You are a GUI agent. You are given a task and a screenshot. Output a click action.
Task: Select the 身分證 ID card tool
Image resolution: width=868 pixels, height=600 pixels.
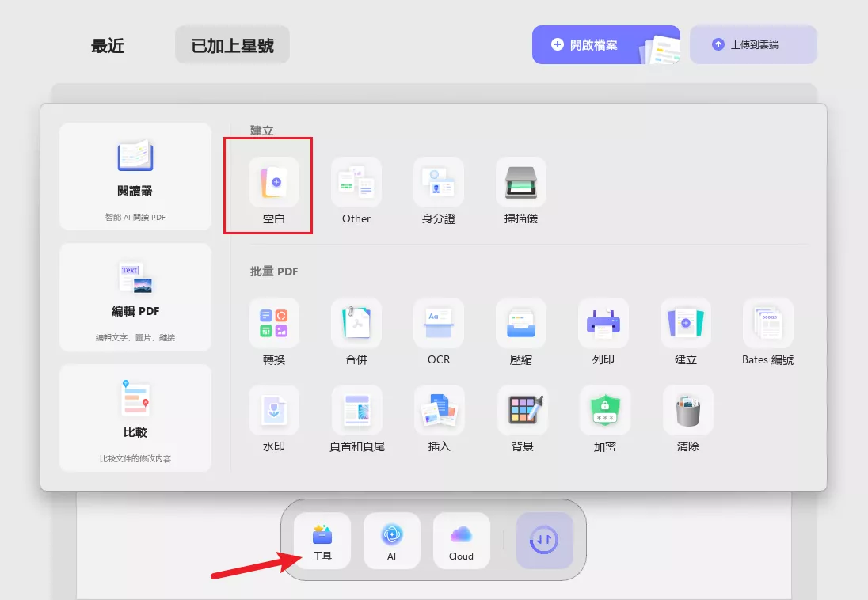pyautogui.click(x=439, y=183)
